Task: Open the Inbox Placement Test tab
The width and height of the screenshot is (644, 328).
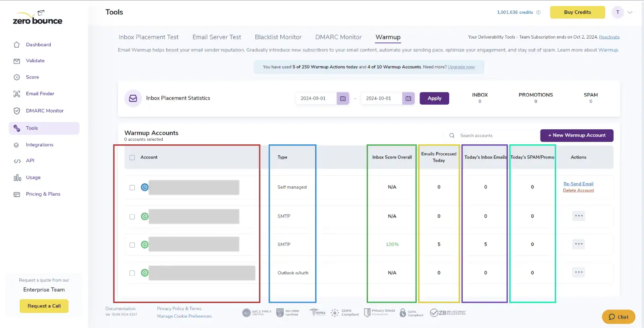Action: click(149, 37)
